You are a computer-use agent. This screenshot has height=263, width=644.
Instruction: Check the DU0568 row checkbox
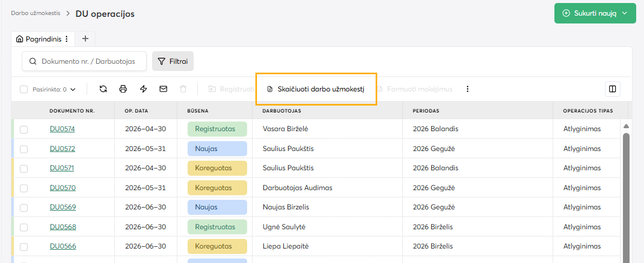[24, 227]
